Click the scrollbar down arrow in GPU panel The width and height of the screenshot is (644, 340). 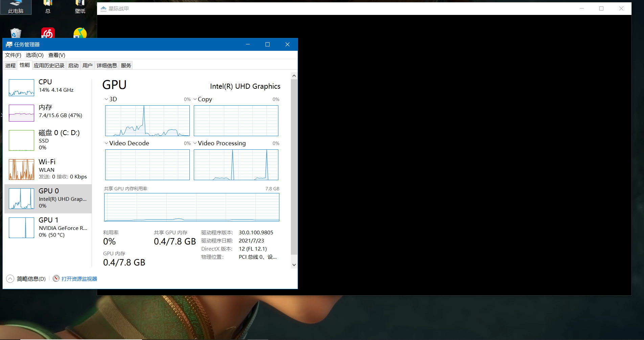click(294, 264)
